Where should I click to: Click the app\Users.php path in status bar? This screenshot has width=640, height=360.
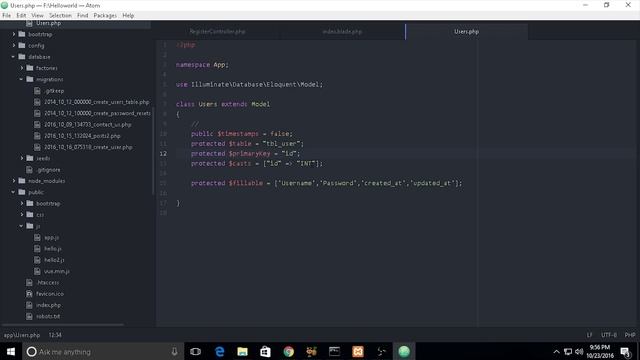(x=22, y=335)
